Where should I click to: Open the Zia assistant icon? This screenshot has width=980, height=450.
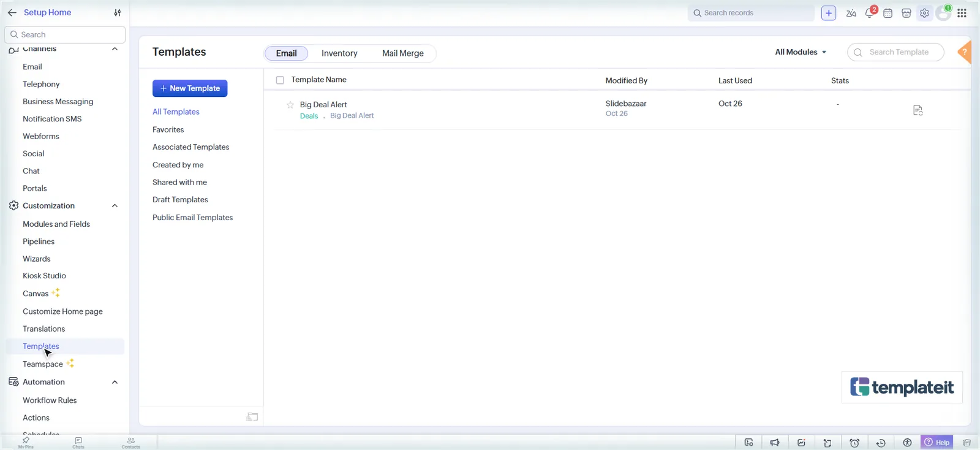click(x=851, y=13)
